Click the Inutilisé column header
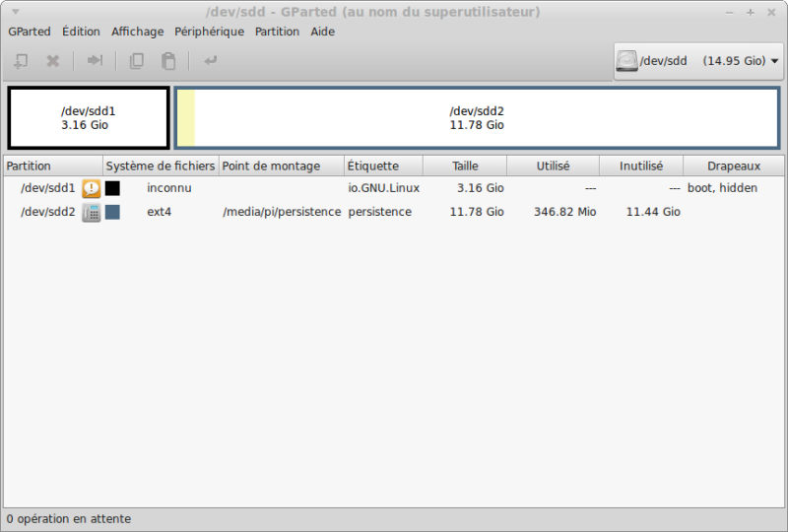Screen dimensions: 788x532 [641, 166]
